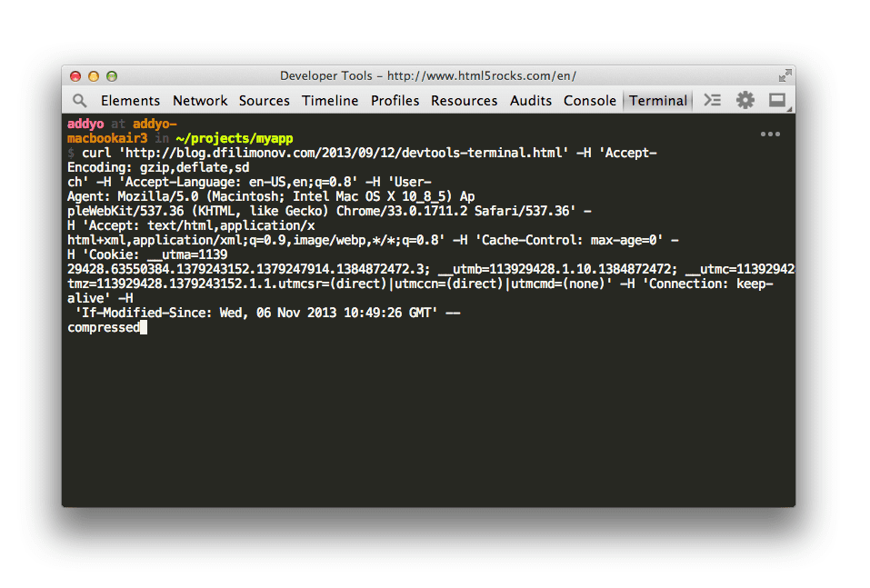Viewport: 870px width, 588px height.
Task: Toggle the console drawer icon
Action: (x=712, y=100)
